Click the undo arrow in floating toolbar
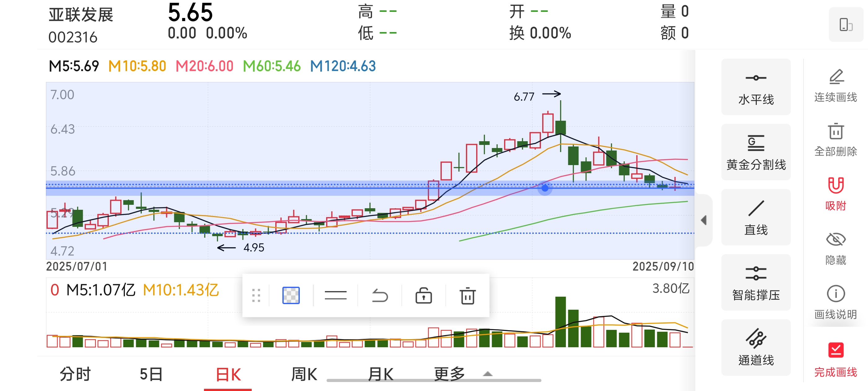 pos(379,295)
